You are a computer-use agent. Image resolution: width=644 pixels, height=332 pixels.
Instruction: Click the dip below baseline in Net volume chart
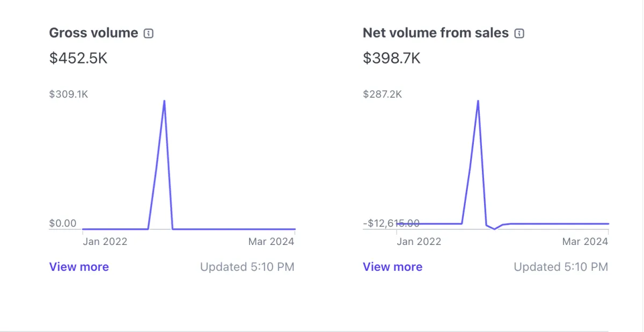pyautogui.click(x=494, y=228)
